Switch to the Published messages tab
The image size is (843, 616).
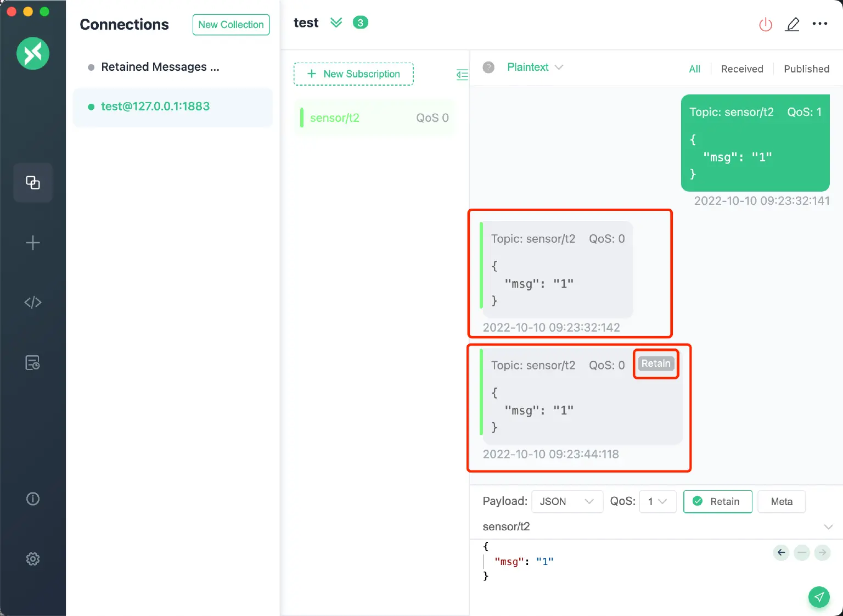pos(806,69)
